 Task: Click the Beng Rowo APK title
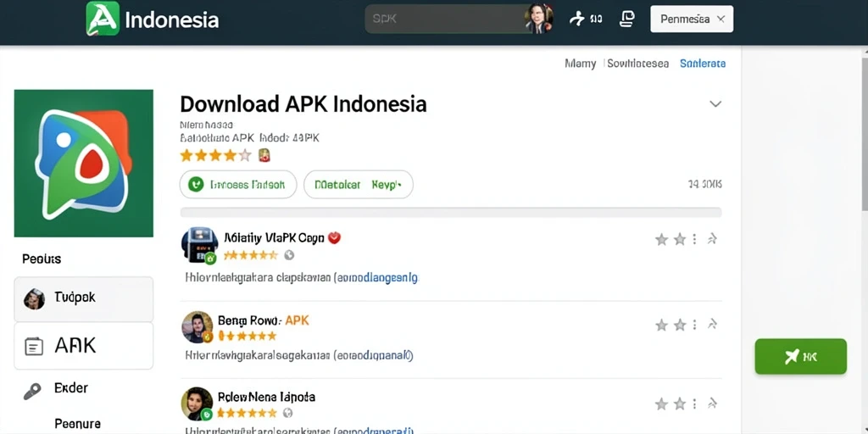(x=264, y=320)
